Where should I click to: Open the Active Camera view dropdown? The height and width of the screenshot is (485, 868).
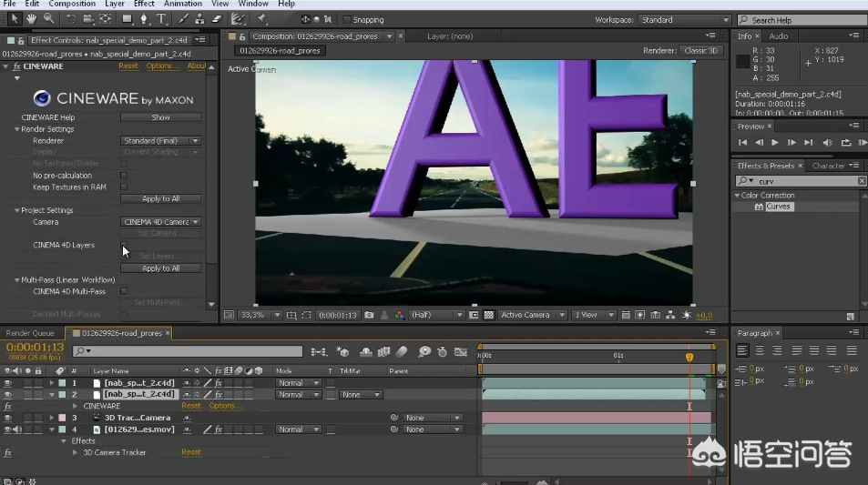[x=532, y=315]
